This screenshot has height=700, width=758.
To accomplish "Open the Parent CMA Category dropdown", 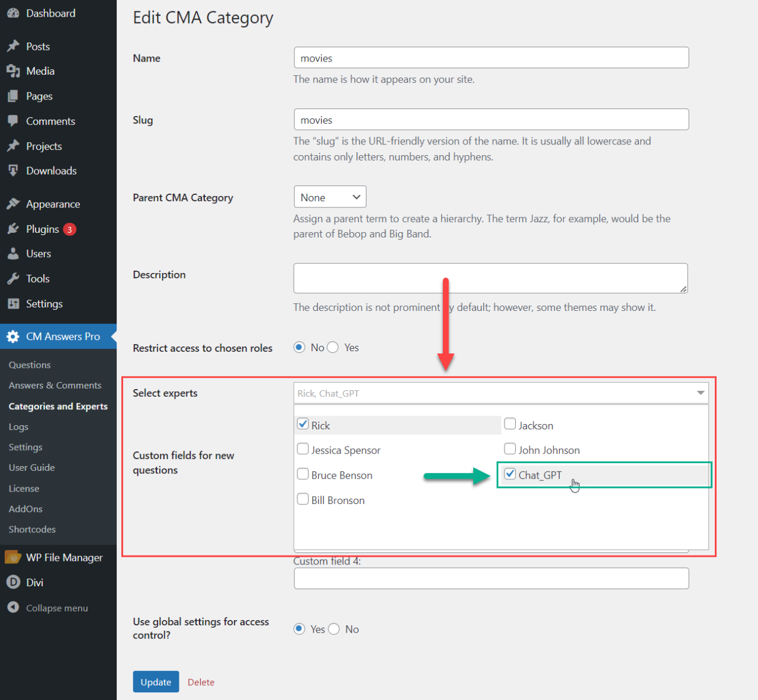I will pos(330,197).
